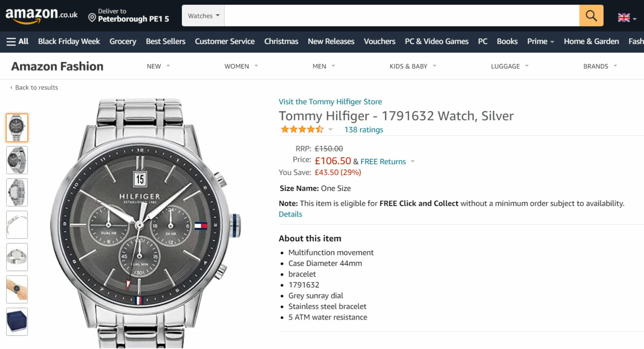
Task: Go to Best Sellers page
Action: tap(165, 41)
